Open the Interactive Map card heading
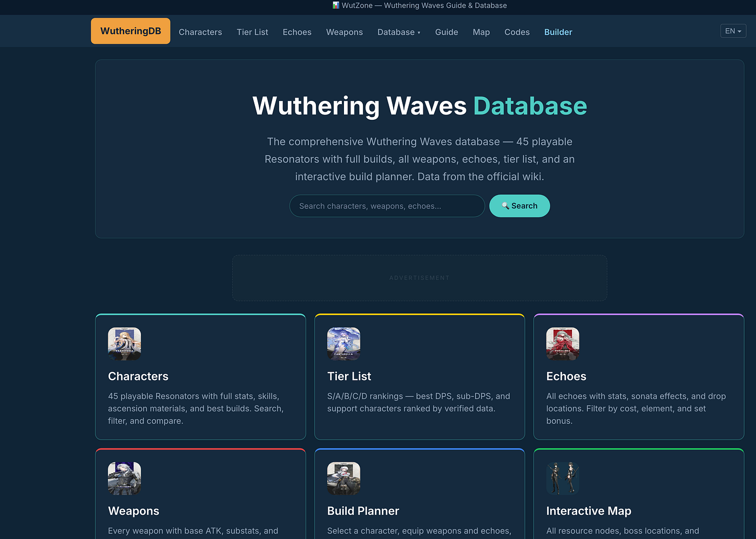 click(589, 511)
